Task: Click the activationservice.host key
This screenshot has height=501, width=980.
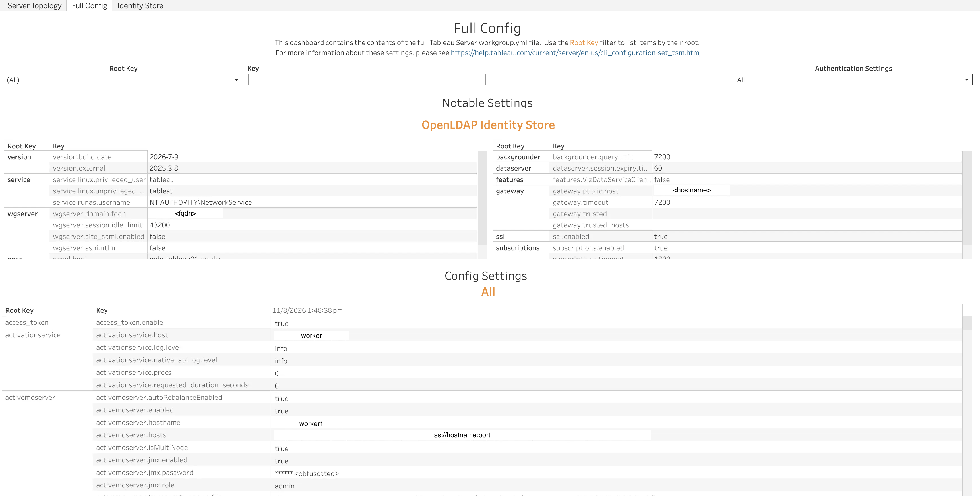Action: 132,335
